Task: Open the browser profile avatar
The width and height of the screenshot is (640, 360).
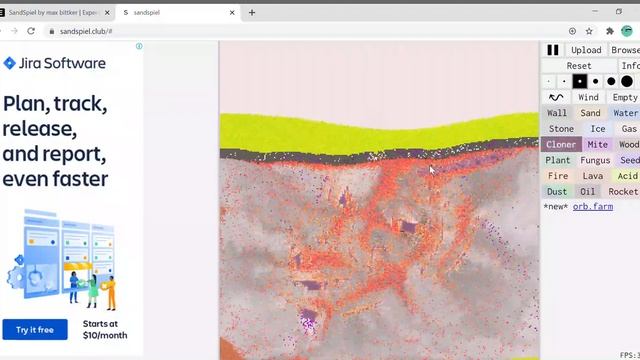Action: (627, 31)
